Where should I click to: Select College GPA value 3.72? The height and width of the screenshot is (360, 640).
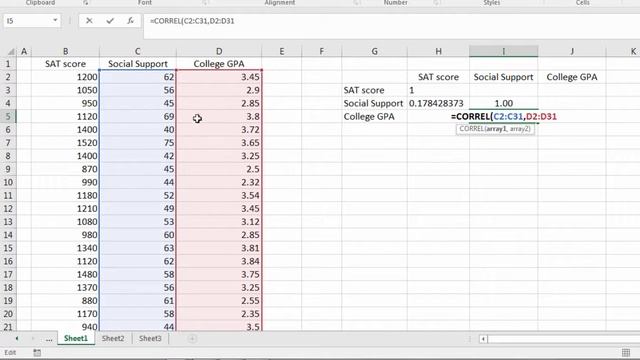tap(219, 130)
